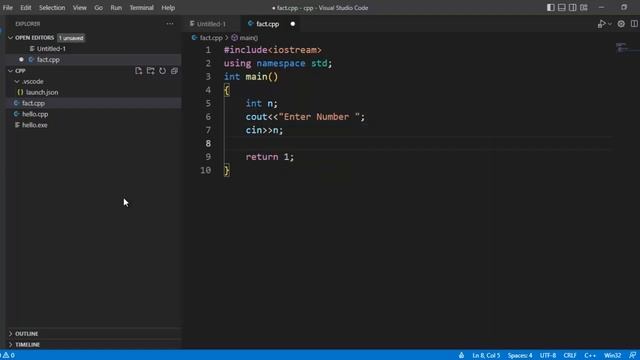Image resolution: width=640 pixels, height=360 pixels.
Task: Click 'cin>>n;' on line 7
Action: click(264, 130)
